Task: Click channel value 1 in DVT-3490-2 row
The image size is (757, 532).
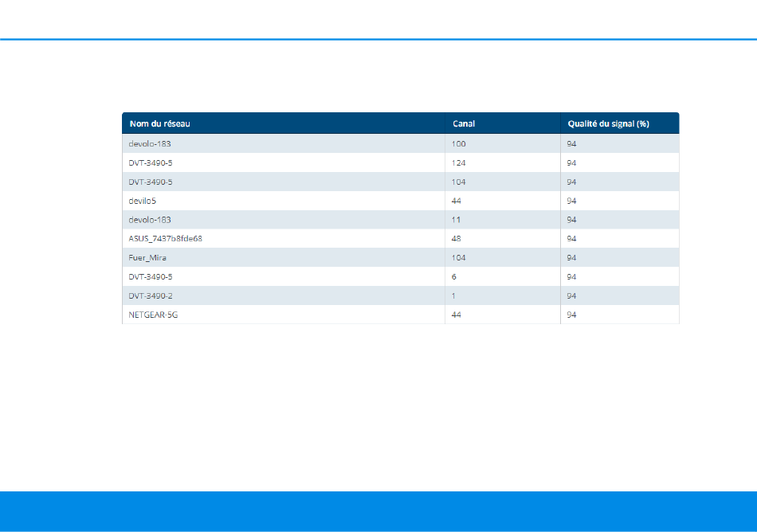Action: pyautogui.click(x=454, y=295)
